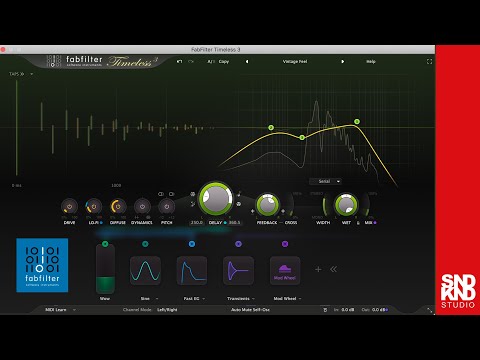Viewport: 480px width, 360px height.
Task: Click the lower-left icon beside Delay knob
Action: tap(193, 204)
